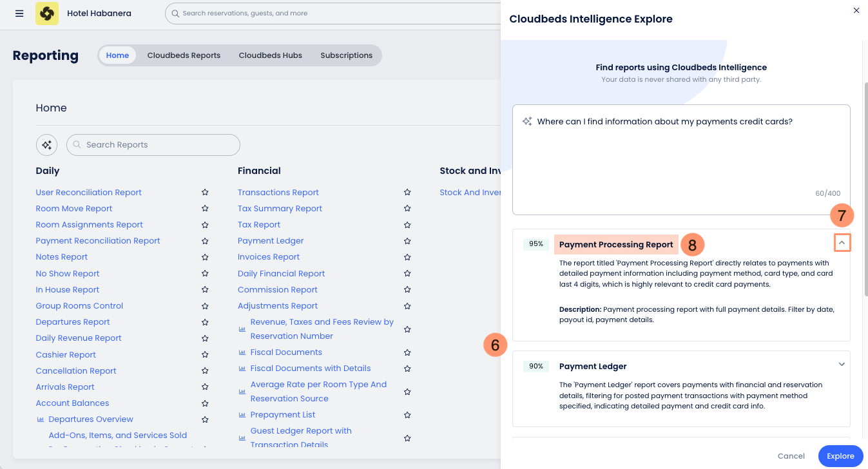This screenshot has height=469, width=868.
Task: Click the Cloudbeds Intelligence question text box
Action: [x=681, y=160]
